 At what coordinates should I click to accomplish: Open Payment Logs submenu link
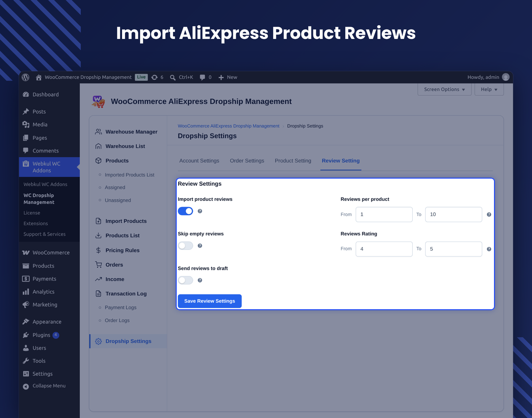(121, 307)
